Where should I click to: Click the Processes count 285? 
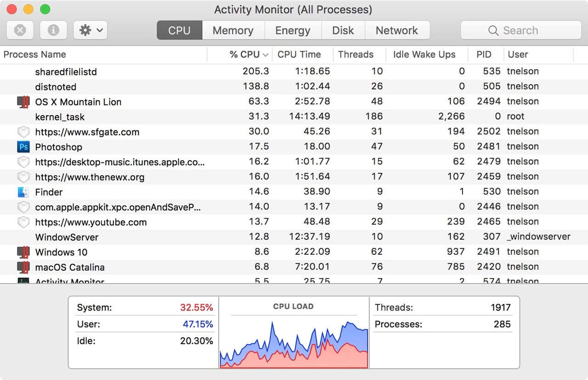point(502,324)
